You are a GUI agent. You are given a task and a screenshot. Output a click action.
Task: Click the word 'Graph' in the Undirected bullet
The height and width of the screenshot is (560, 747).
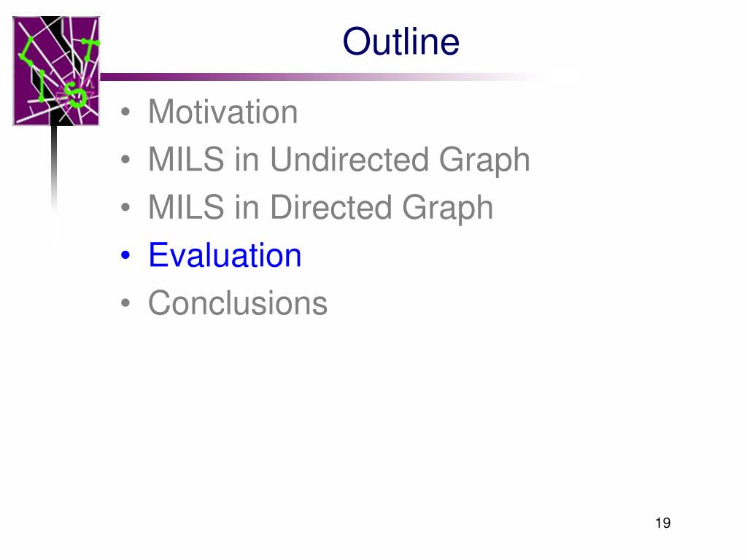[x=484, y=161]
